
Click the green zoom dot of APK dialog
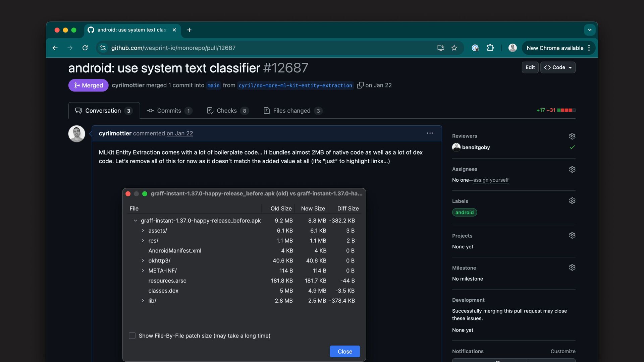pyautogui.click(x=145, y=194)
